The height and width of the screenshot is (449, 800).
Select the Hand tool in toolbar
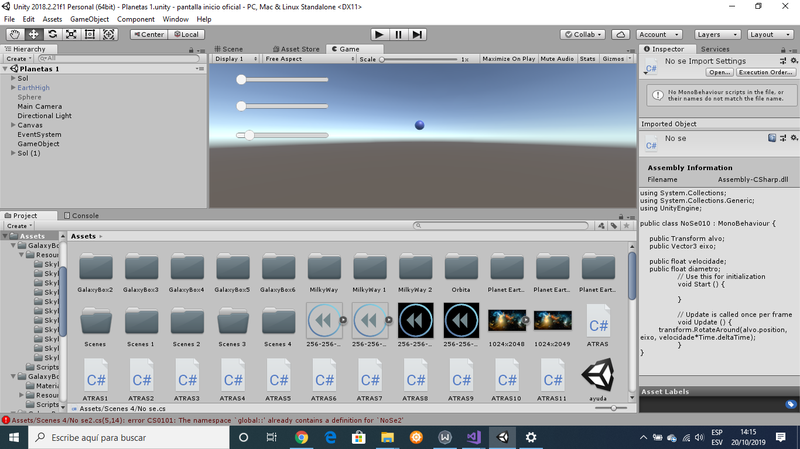coord(15,34)
